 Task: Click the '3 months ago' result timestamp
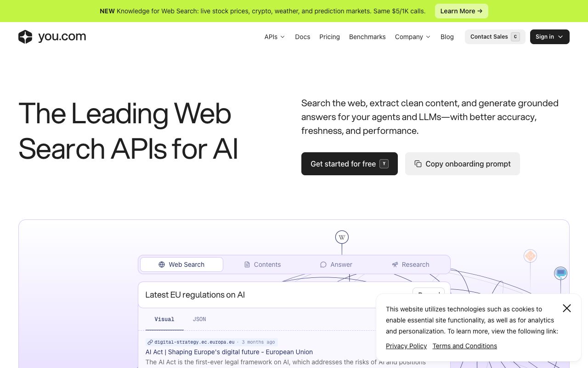258,342
